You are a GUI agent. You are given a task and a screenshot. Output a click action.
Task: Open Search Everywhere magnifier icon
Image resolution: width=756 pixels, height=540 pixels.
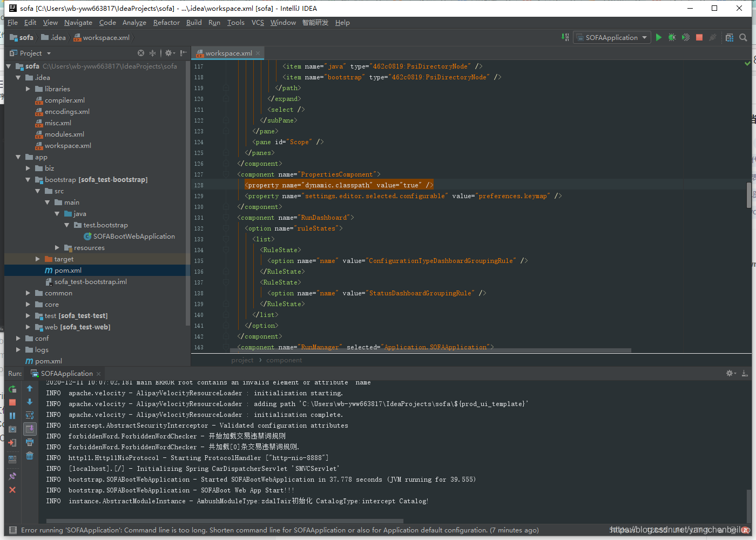click(743, 37)
